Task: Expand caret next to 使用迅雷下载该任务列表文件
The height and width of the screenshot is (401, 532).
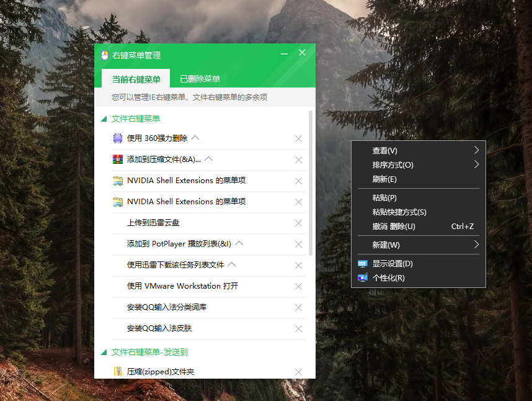Action: tap(232, 264)
